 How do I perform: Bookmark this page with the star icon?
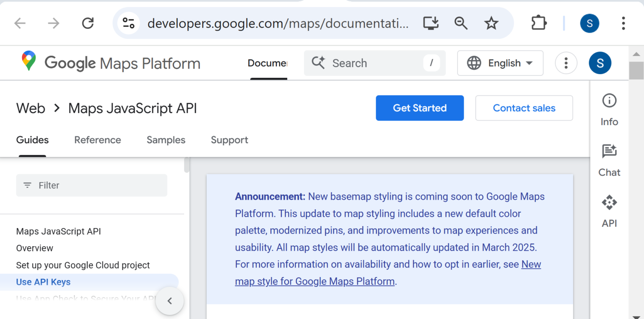pos(491,23)
